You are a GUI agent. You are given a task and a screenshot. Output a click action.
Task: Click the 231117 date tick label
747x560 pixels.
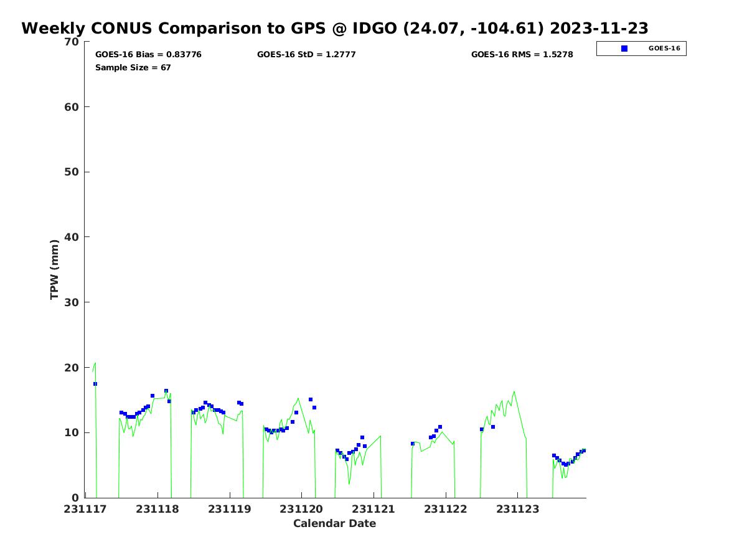tap(85, 509)
